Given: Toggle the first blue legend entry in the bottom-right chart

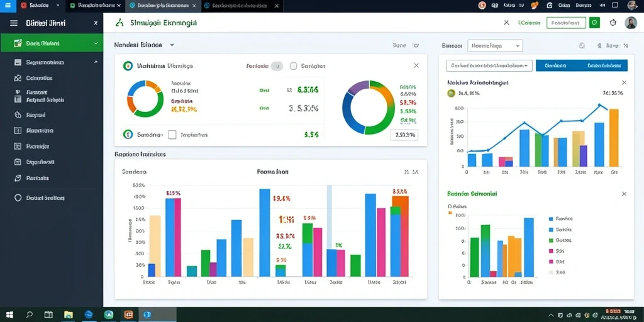Looking at the screenshot, I should (560, 219).
